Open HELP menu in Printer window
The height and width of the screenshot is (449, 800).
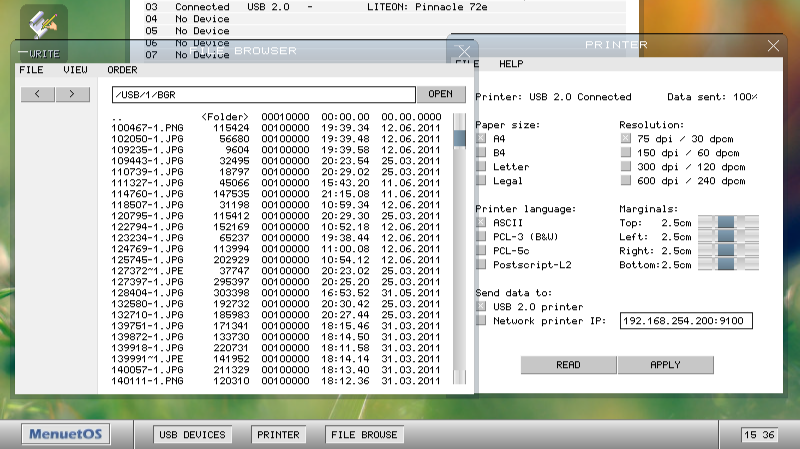pyautogui.click(x=511, y=64)
